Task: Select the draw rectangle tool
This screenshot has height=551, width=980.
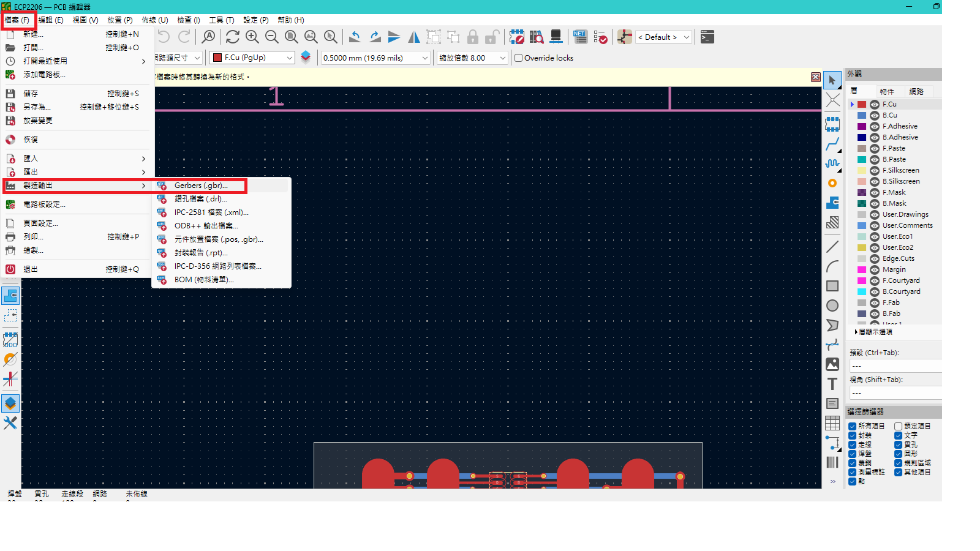Action: (832, 286)
